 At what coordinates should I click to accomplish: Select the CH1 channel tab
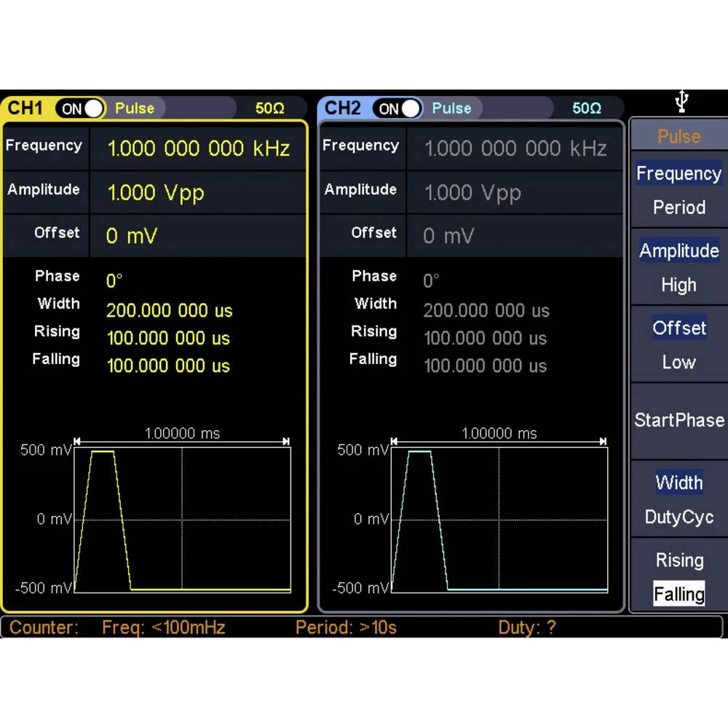[x=25, y=108]
